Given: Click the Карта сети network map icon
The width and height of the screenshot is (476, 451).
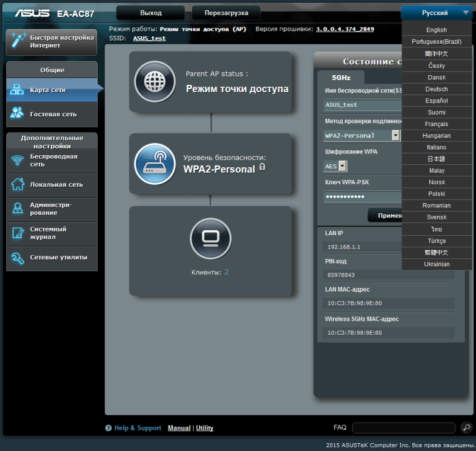Looking at the screenshot, I should pyautogui.click(x=17, y=90).
